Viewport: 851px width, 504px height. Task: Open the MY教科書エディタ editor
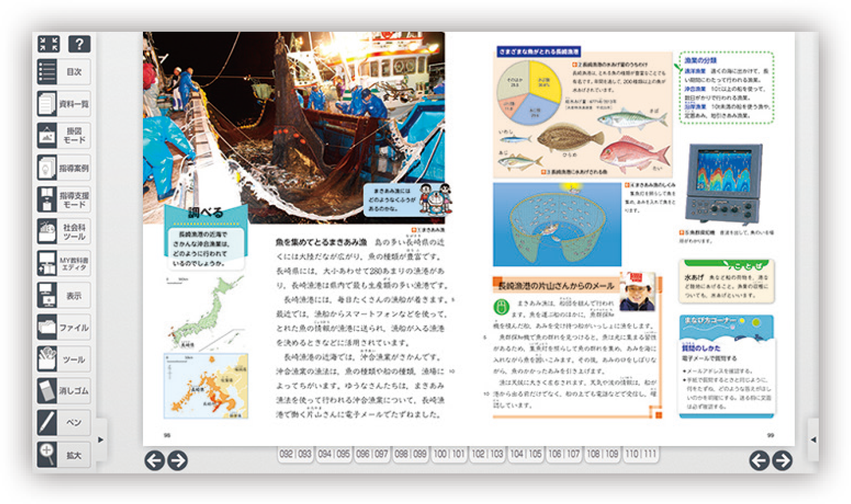[x=64, y=263]
